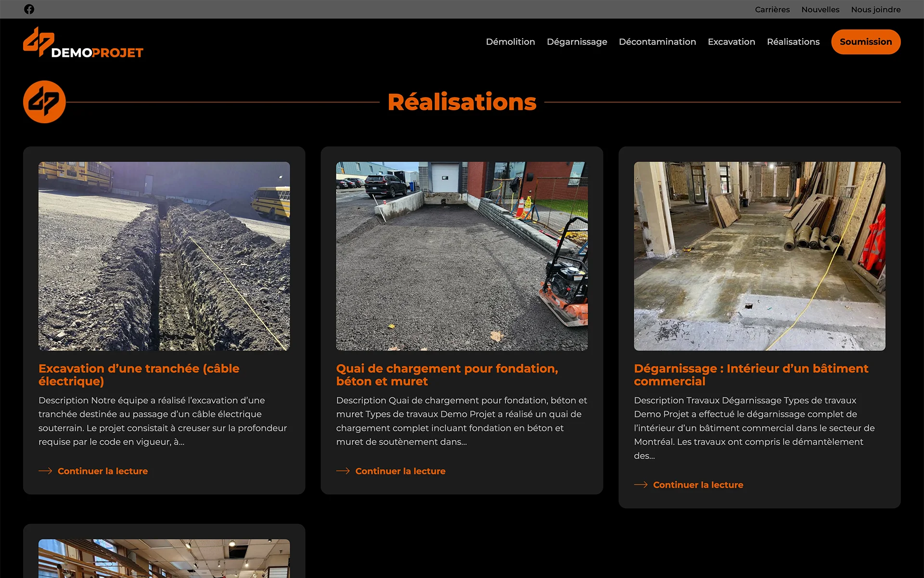The height and width of the screenshot is (578, 924).
Task: Click the DemoProjet logo in header
Action: tap(83, 42)
